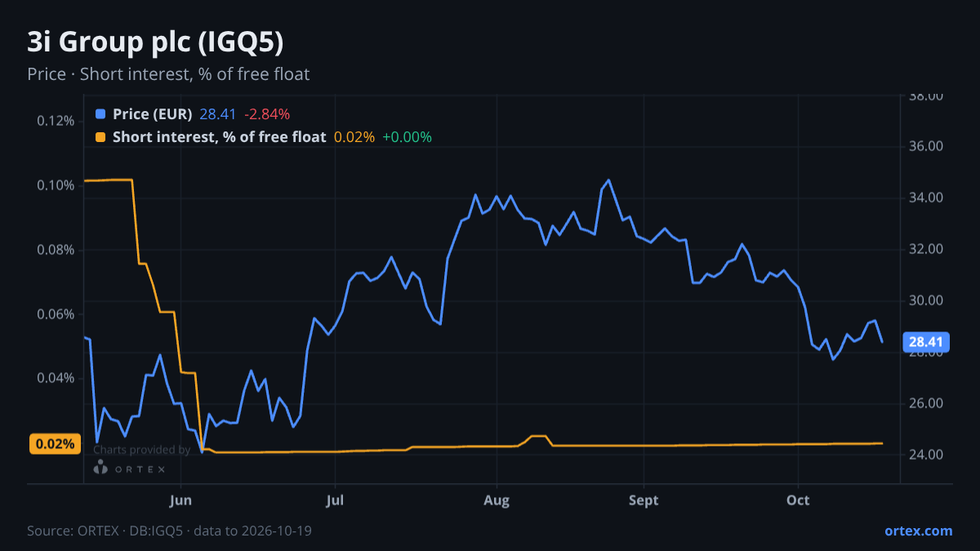The height and width of the screenshot is (551, 980).
Task: Click the +0.00% short interest change value
Action: (407, 137)
